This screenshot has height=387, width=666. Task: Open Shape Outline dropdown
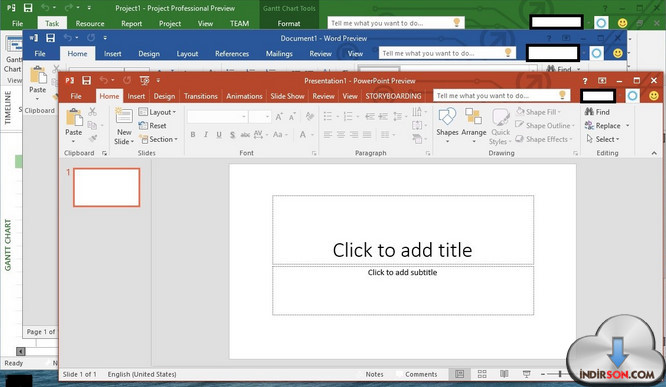tap(545, 126)
